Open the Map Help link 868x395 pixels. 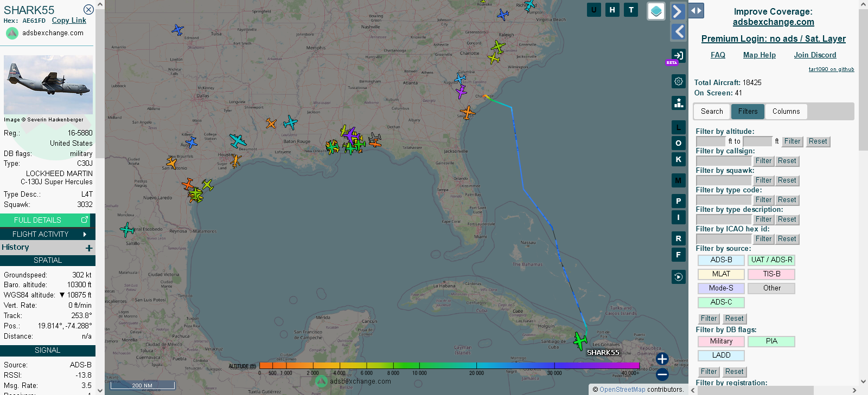(759, 55)
